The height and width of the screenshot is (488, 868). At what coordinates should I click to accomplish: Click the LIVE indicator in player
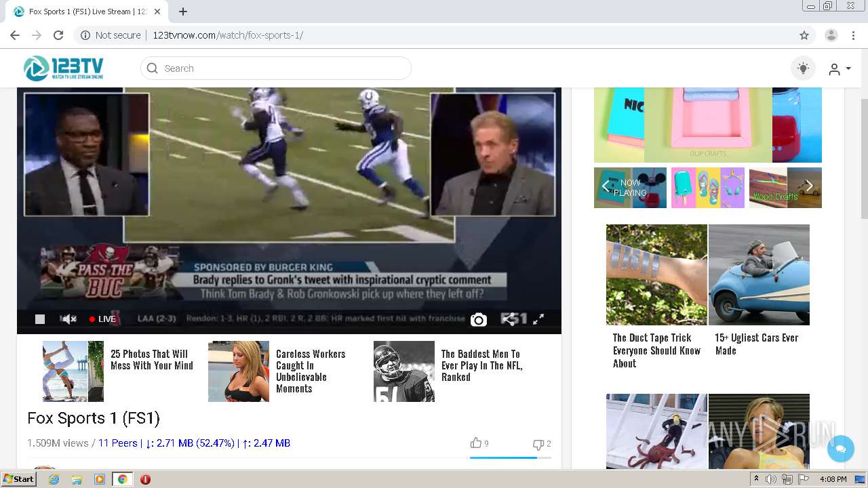click(x=102, y=319)
